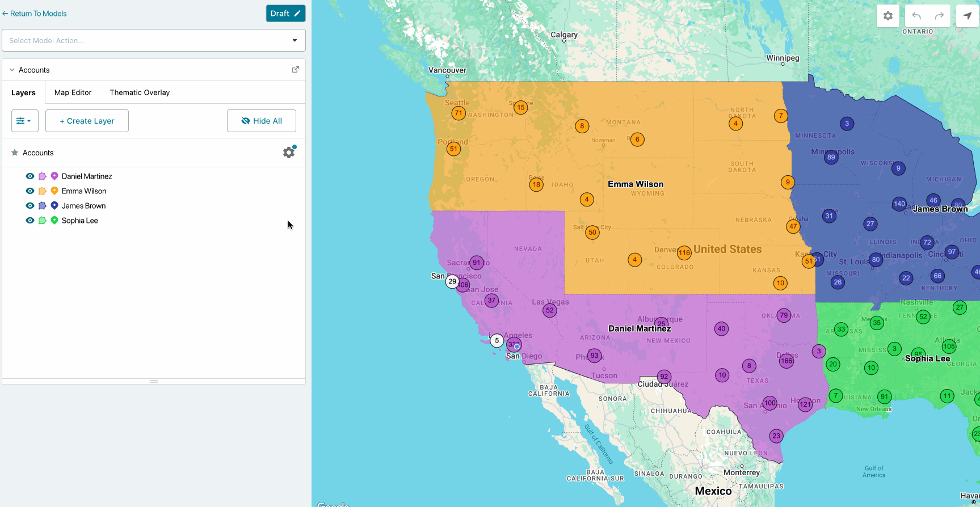Click the star icon beside Accounts layer
The image size is (980, 507).
pos(15,153)
